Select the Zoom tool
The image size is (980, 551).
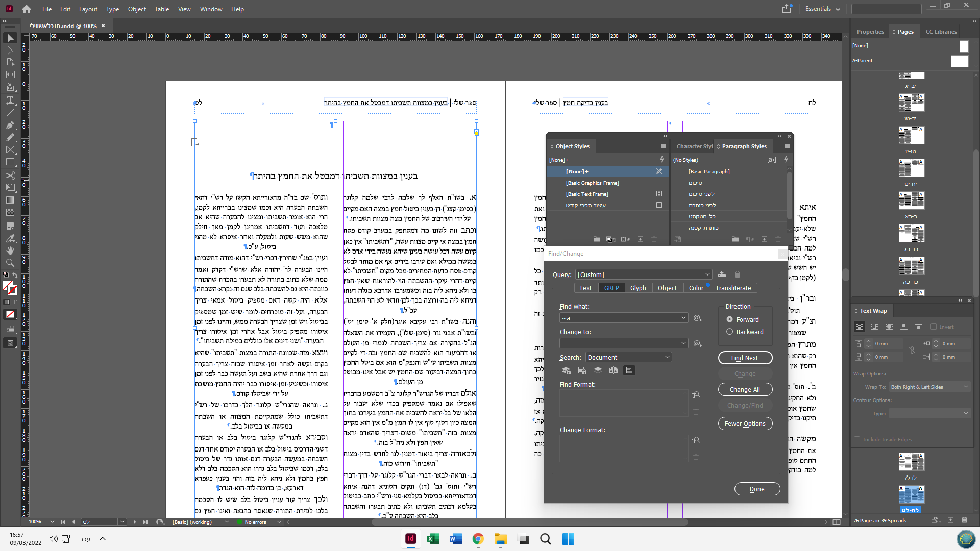10,263
